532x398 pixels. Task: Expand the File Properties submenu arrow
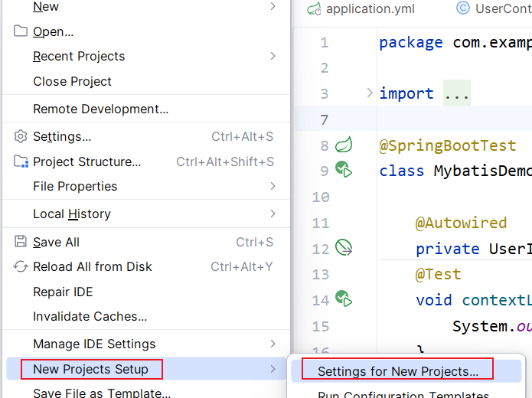pos(273,186)
